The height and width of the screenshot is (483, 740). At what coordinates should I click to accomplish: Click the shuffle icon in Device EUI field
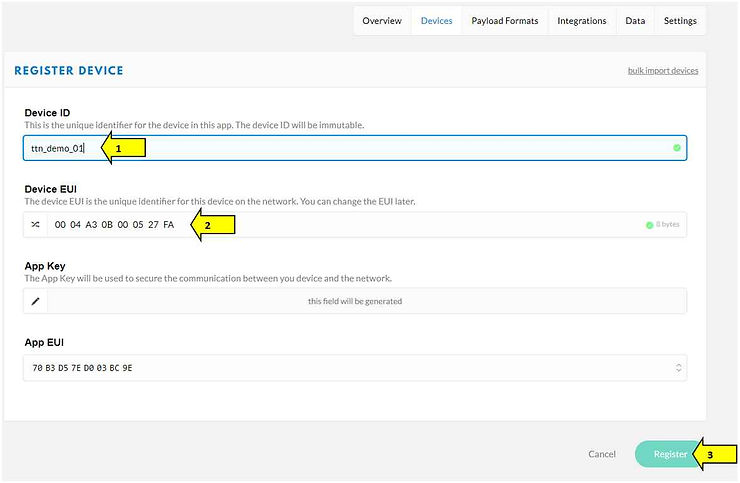point(35,225)
